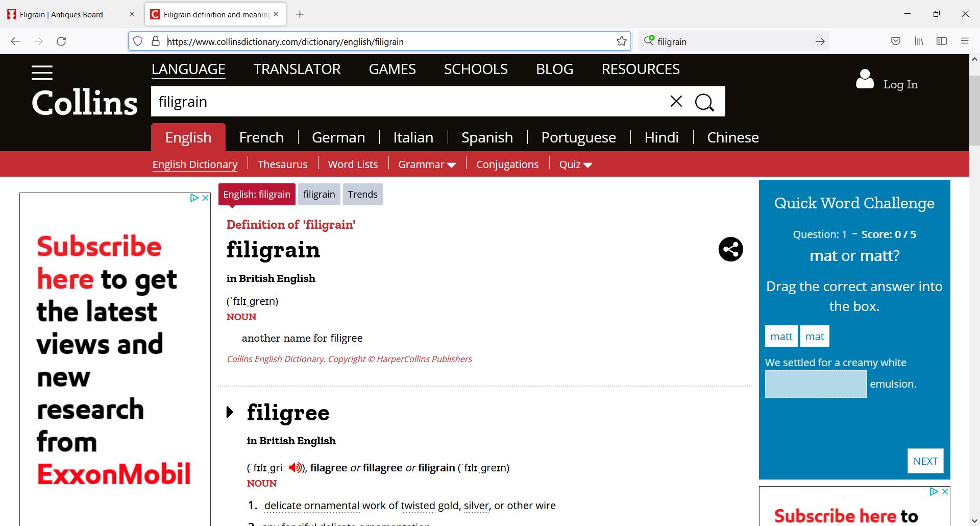Collapse the filigree entry triangle

pyautogui.click(x=230, y=412)
